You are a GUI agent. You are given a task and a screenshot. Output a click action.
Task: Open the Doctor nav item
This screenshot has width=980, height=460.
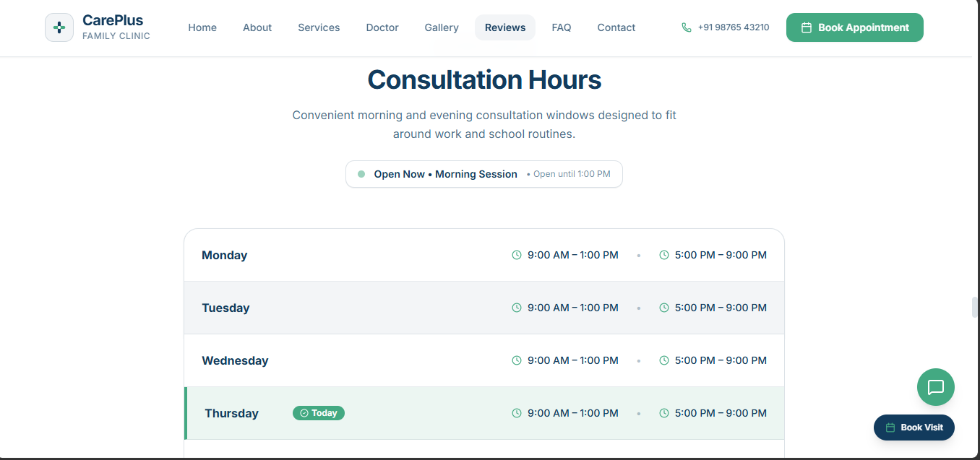pos(382,27)
